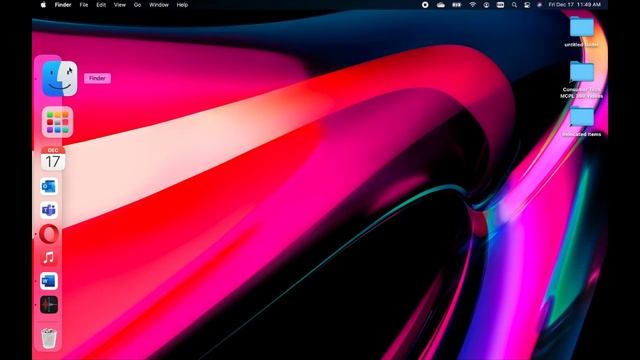This screenshot has height=360, width=640.
Task: Click the Siri icon in the menu bar
Action: pos(539,5)
